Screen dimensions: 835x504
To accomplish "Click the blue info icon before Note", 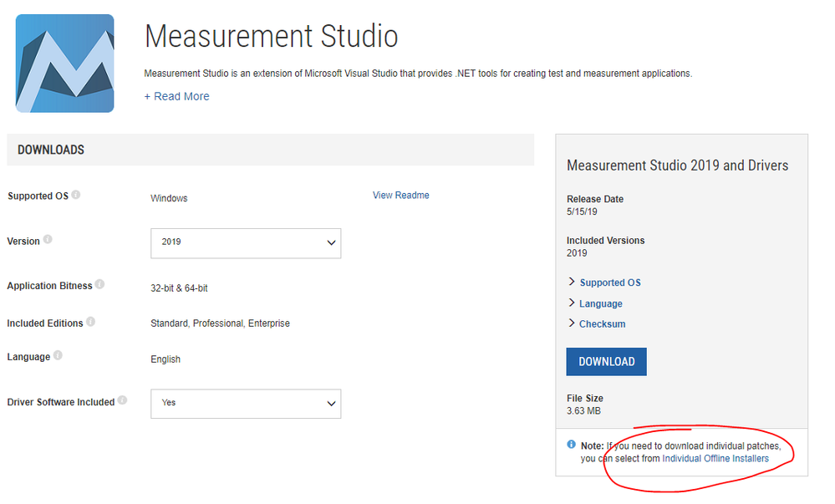I will 572,445.
